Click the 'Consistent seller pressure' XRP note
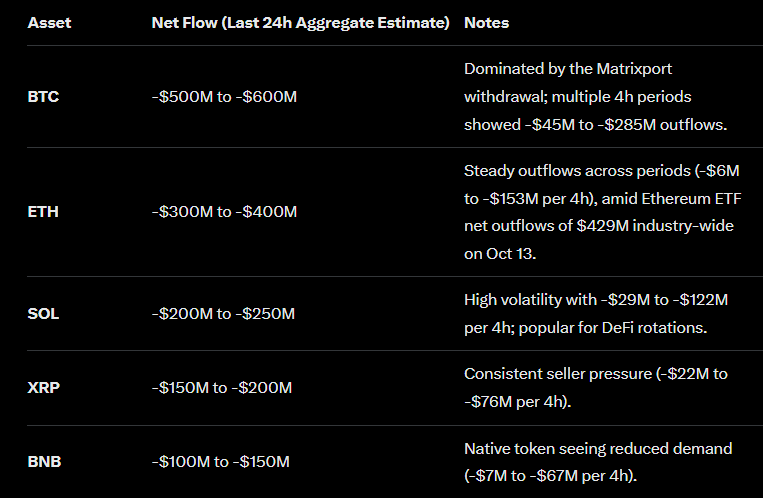 tap(556, 374)
